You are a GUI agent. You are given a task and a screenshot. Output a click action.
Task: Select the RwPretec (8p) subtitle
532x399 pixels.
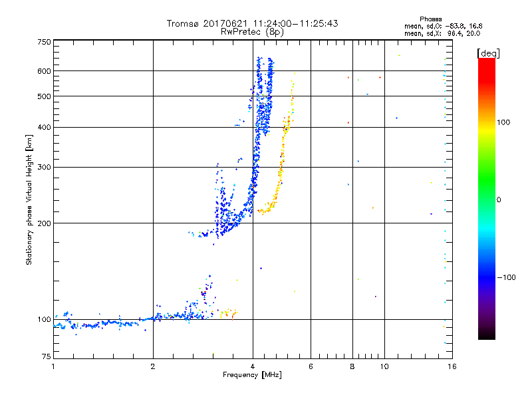(252, 31)
